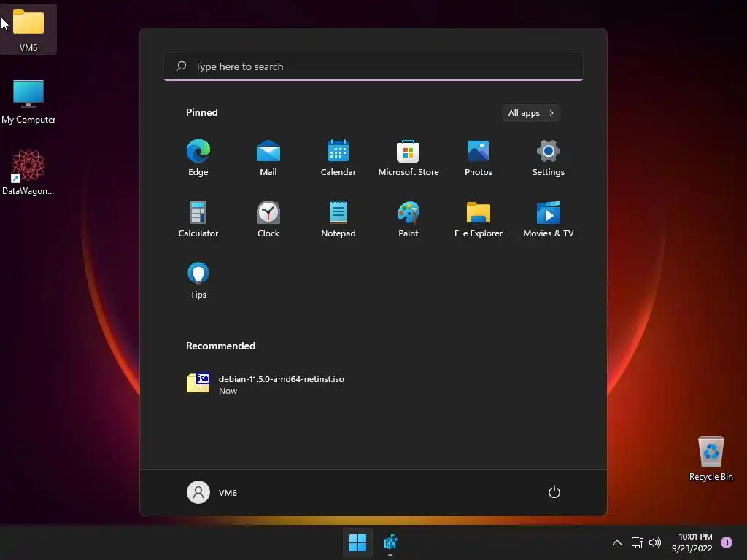
Task: Open File Explorer from the Start menu
Action: point(479,219)
